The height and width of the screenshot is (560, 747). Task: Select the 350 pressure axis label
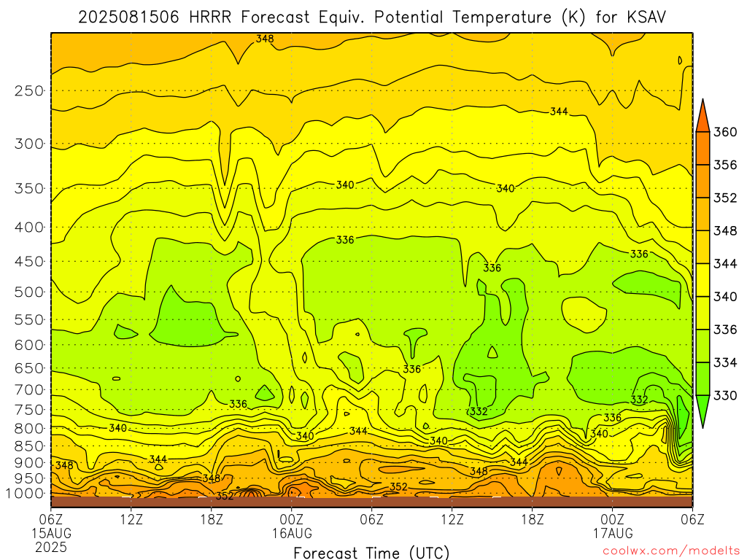click(x=29, y=188)
